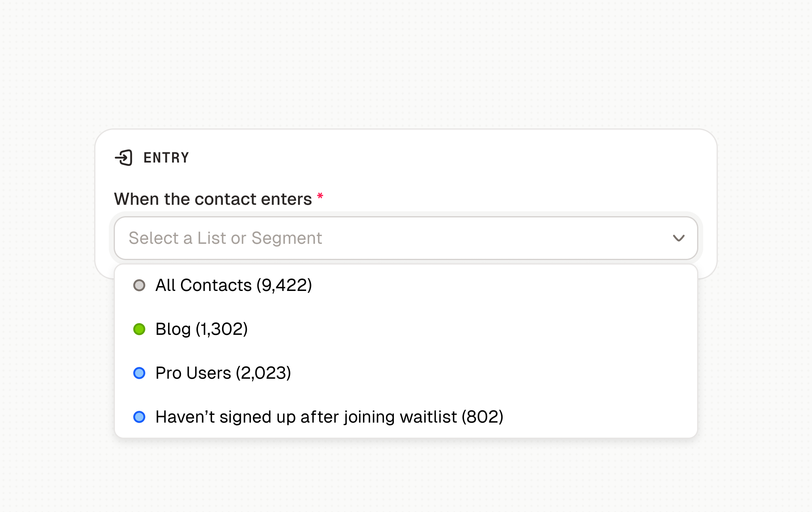This screenshot has height=512, width=812.
Task: Click the red required asterisk
Action: pos(320,197)
